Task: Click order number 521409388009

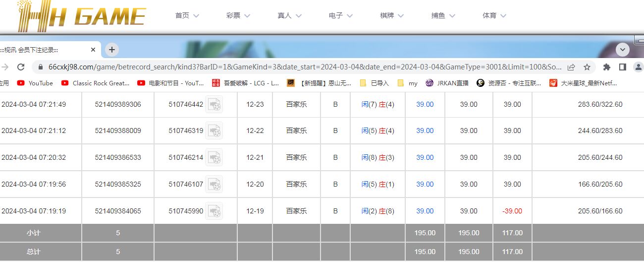Action: point(118,131)
